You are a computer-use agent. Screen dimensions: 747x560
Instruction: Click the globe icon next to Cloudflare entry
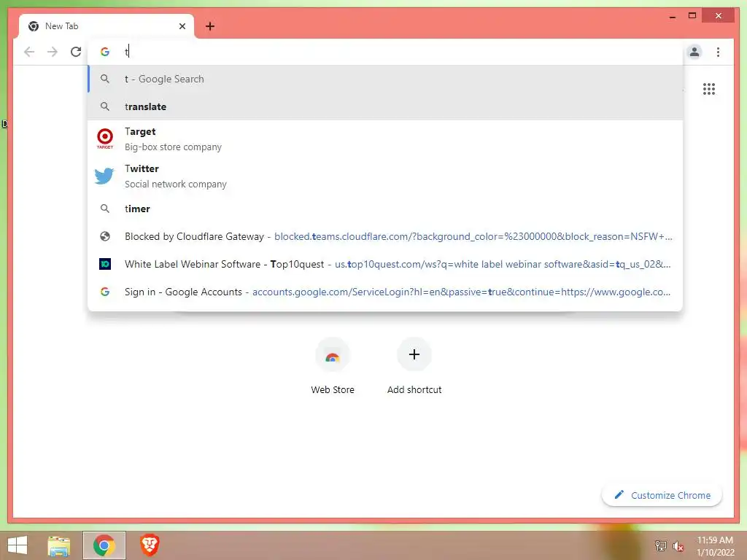tap(105, 236)
